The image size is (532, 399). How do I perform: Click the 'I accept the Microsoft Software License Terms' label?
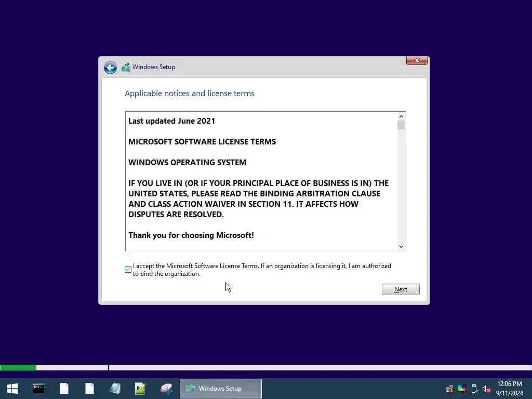262,270
